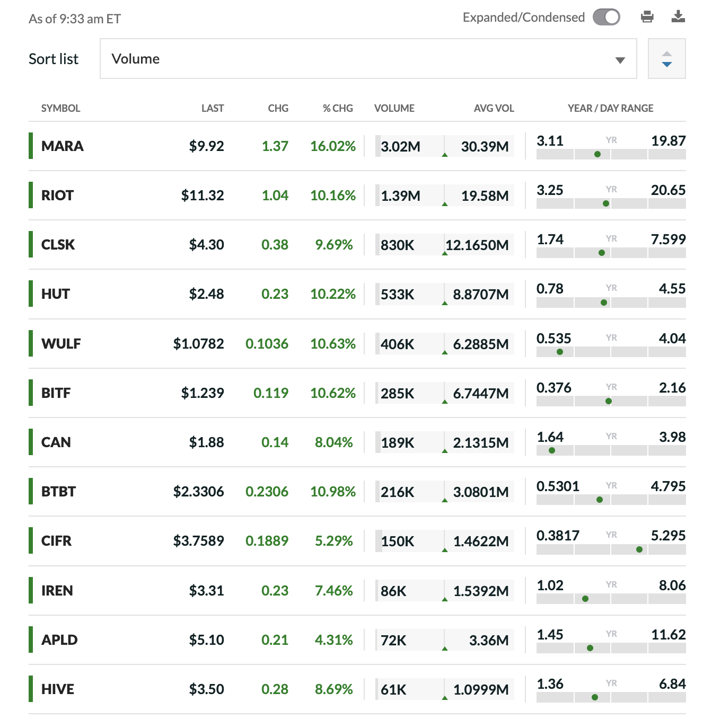703x728 pixels.
Task: Open HIVE stock symbol link
Action: click(58, 689)
